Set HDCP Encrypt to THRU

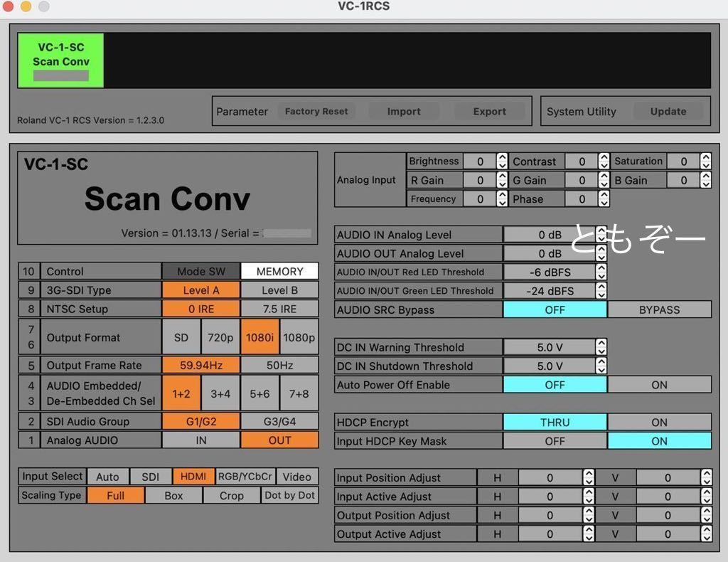(555, 422)
